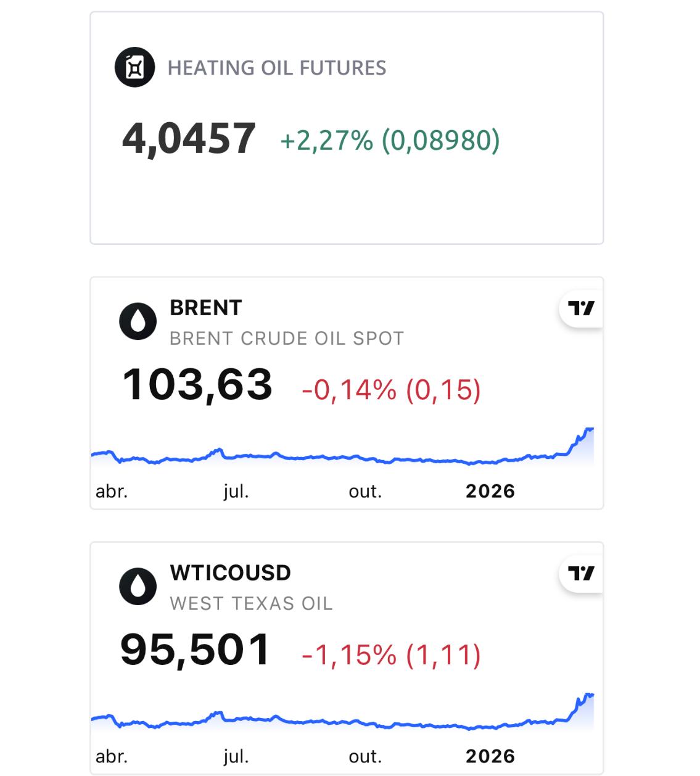Click the 2026 label on Brent chart
Viewport: 700px width, 776px height.
coord(490,491)
